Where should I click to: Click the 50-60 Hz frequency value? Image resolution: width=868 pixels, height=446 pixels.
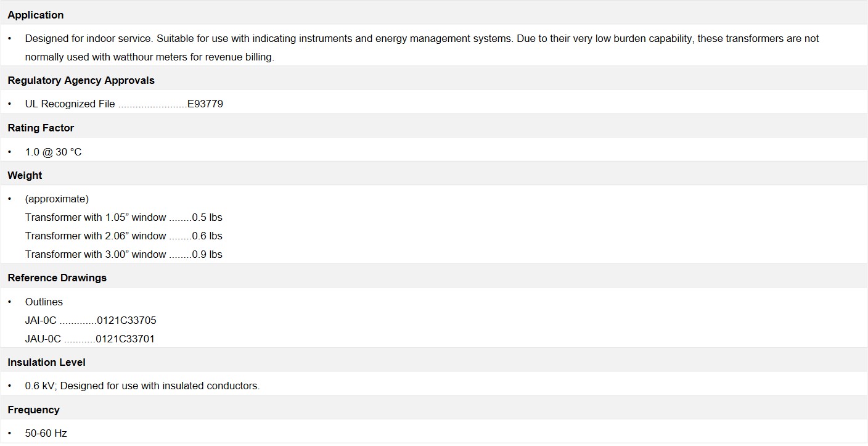tap(46, 433)
